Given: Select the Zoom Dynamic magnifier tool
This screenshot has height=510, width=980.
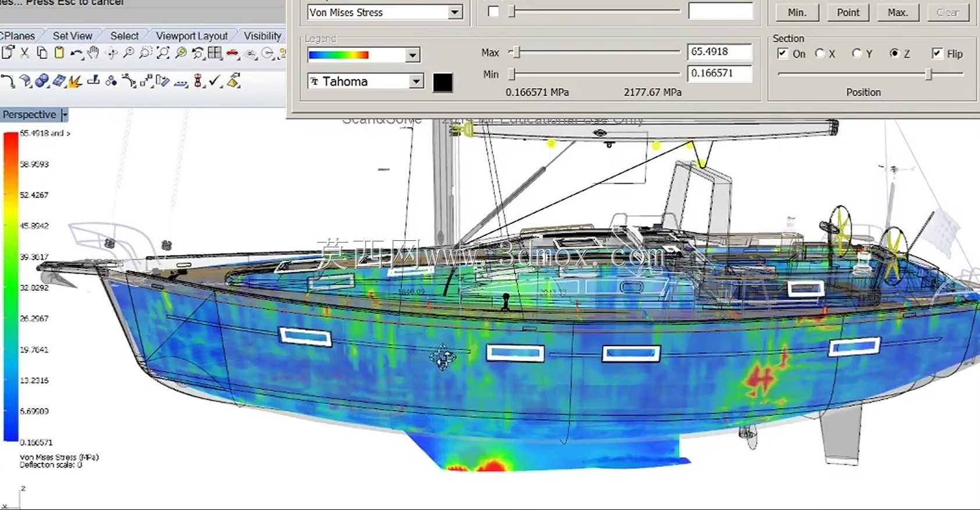Looking at the screenshot, I should pos(129,53).
